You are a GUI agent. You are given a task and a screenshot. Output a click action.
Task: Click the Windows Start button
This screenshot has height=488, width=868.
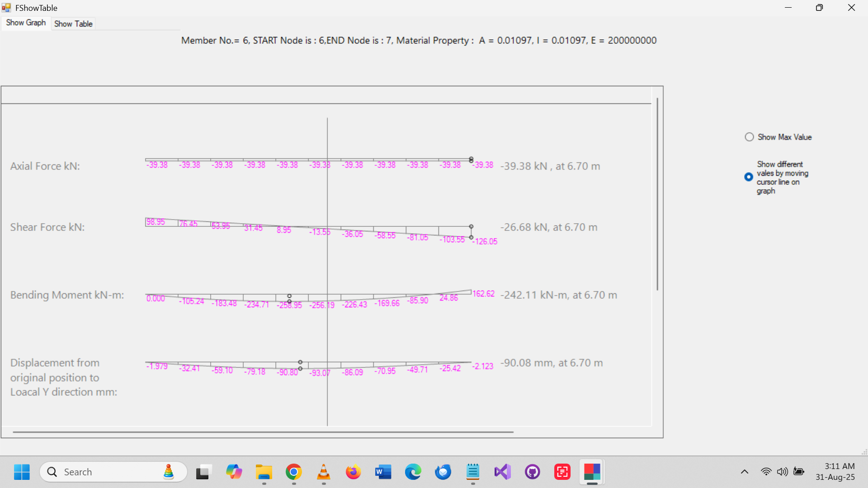(22, 472)
